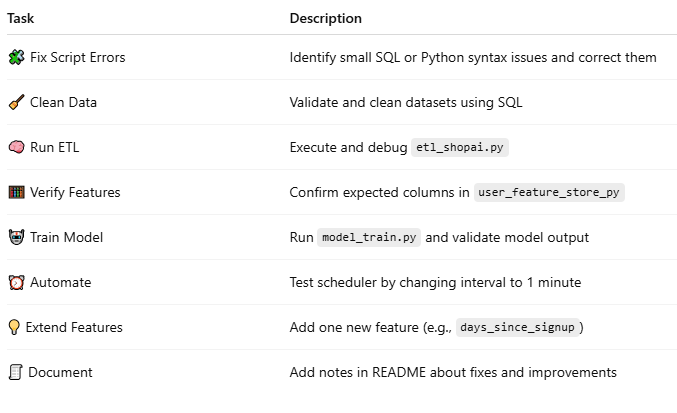This screenshot has width=677, height=413.
Task: Click the robot icon beside Train Model
Action: (x=16, y=237)
